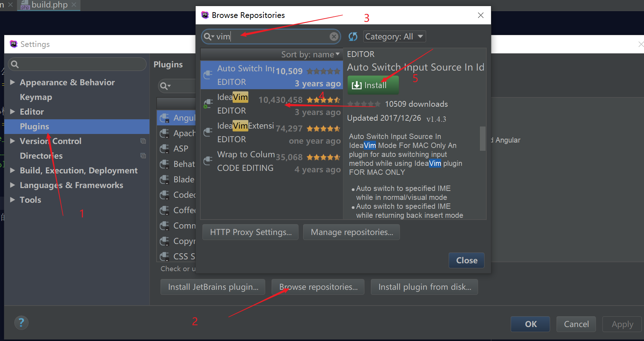The height and width of the screenshot is (341, 644).
Task: Expand the Tools settings node
Action: point(13,200)
